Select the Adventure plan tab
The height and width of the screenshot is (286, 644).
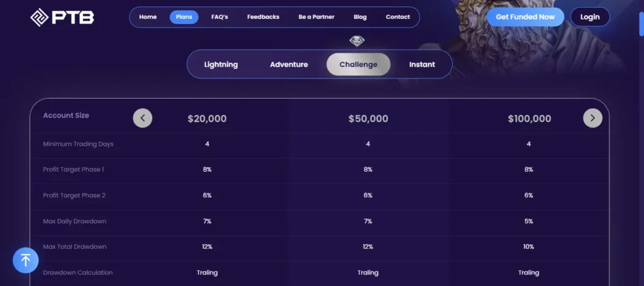pyautogui.click(x=289, y=64)
